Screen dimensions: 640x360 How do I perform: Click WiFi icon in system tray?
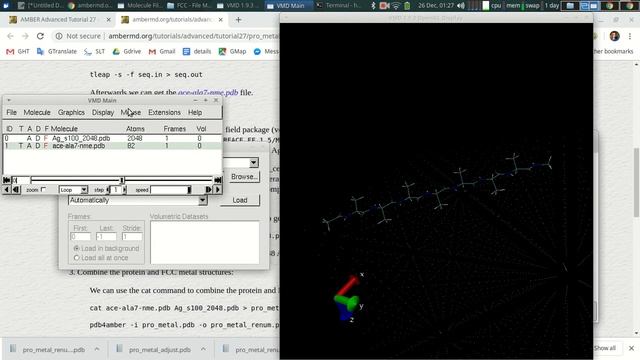396,6
